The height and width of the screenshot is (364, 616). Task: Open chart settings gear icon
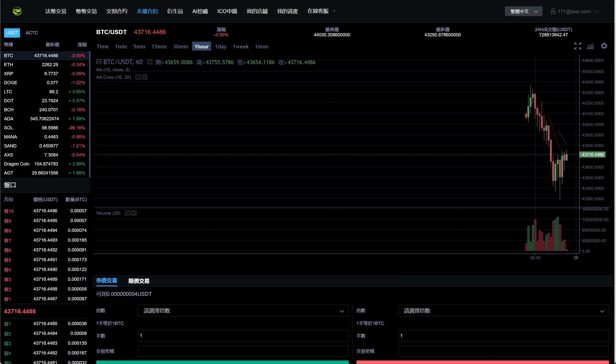click(604, 46)
